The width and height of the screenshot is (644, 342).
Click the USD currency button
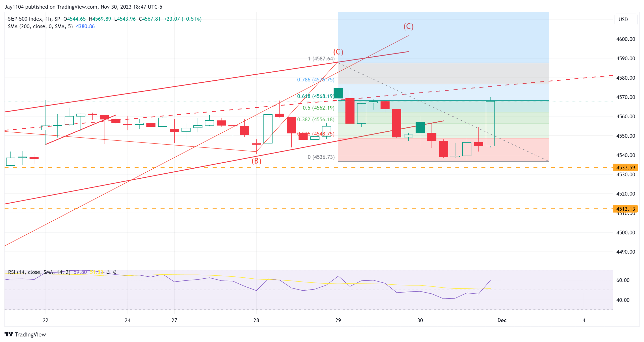click(x=625, y=19)
